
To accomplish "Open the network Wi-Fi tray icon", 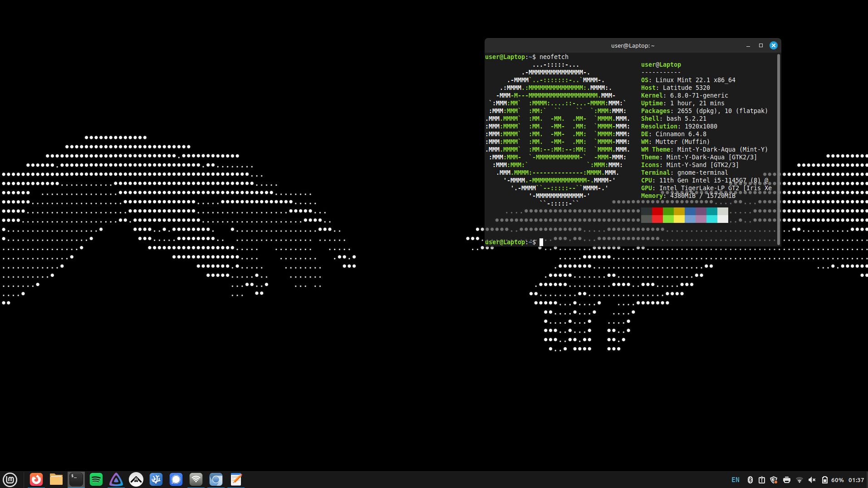I will click(799, 480).
